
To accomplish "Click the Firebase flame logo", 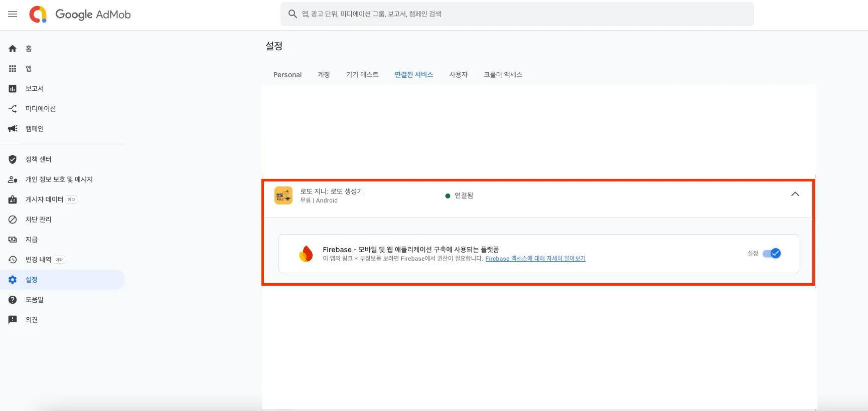I will point(306,254).
